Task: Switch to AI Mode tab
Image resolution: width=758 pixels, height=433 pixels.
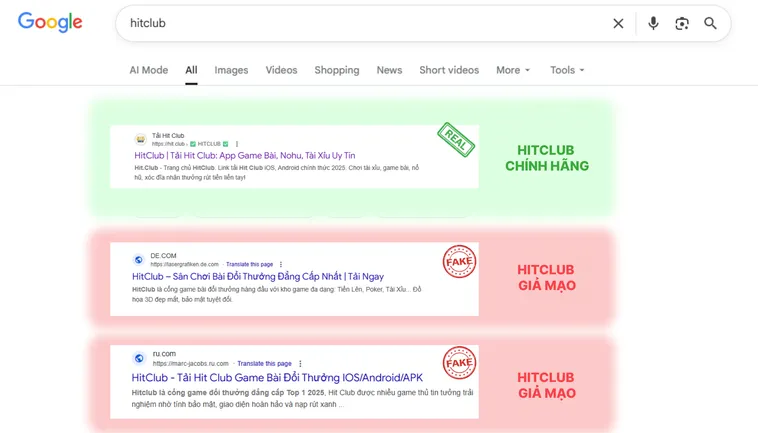Action: tap(148, 70)
